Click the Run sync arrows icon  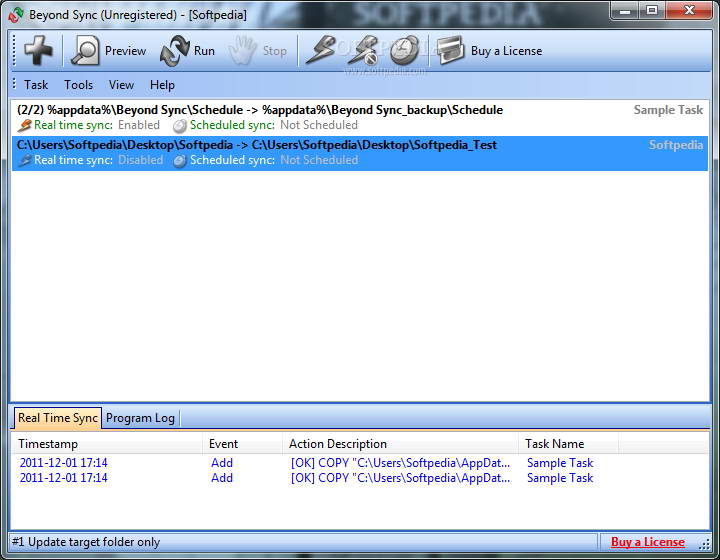[x=174, y=50]
